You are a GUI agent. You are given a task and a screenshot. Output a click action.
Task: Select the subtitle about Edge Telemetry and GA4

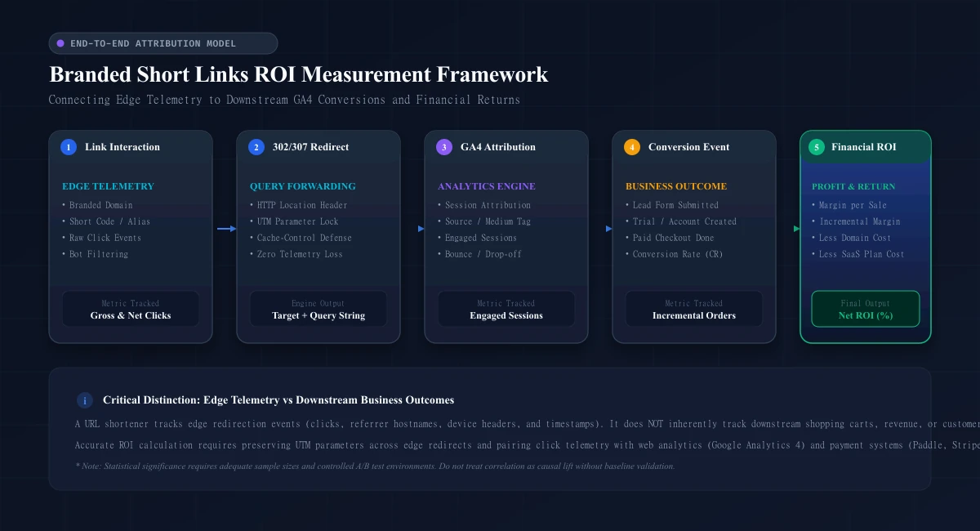(284, 100)
